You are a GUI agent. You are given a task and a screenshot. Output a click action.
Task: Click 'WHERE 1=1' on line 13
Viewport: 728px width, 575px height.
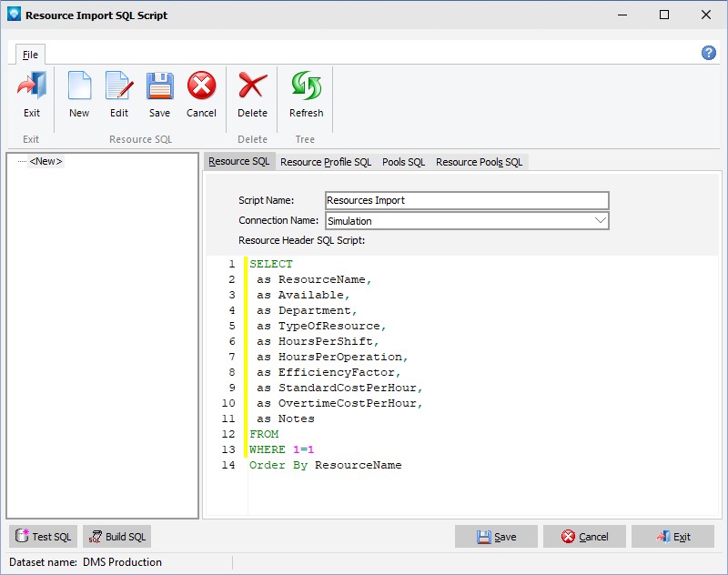tap(282, 449)
